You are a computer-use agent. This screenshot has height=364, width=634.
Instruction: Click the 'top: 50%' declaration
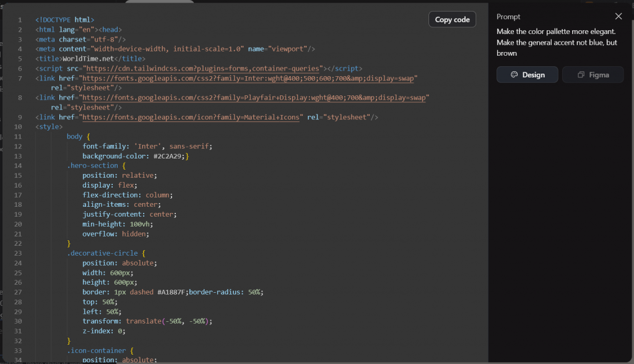[x=100, y=301]
